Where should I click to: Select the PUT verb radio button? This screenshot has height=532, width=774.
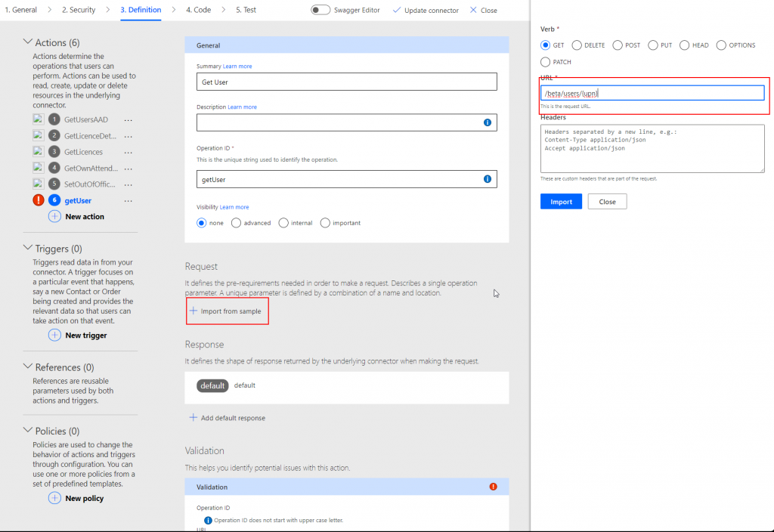[652, 45]
